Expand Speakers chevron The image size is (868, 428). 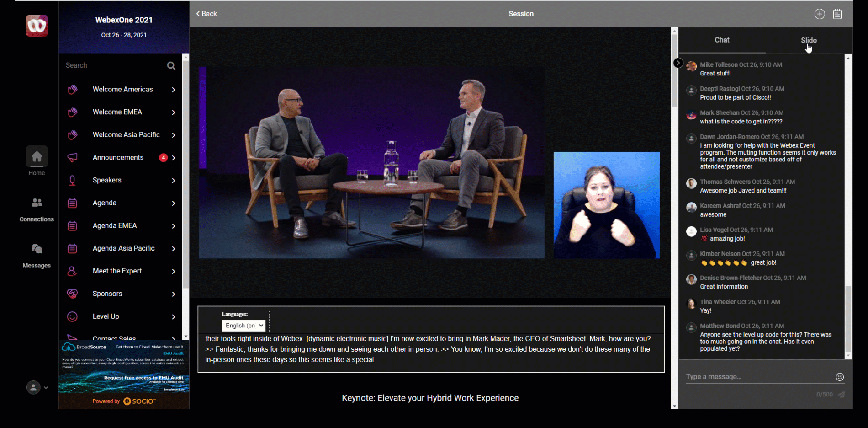pos(174,180)
